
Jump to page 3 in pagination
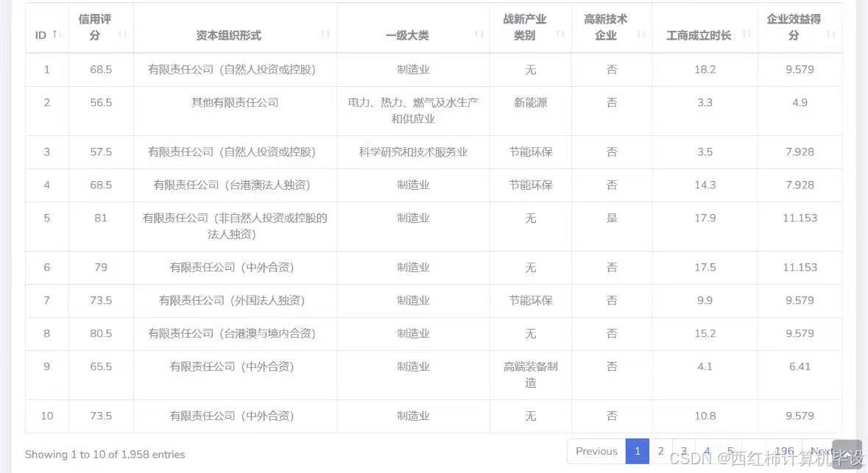683,451
